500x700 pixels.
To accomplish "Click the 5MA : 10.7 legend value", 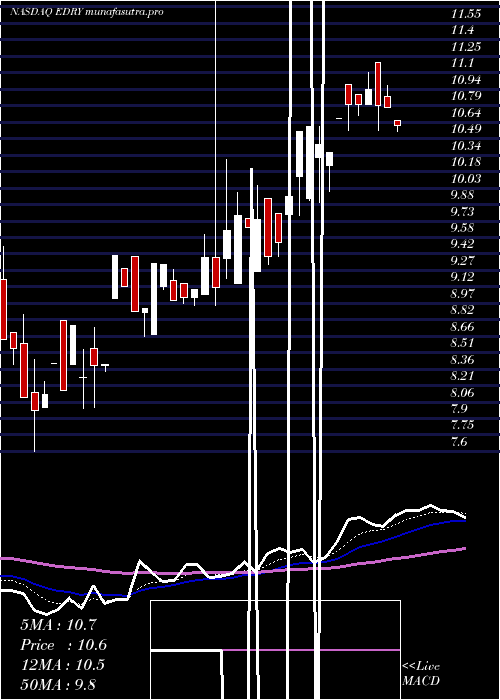I will tap(58, 625).
